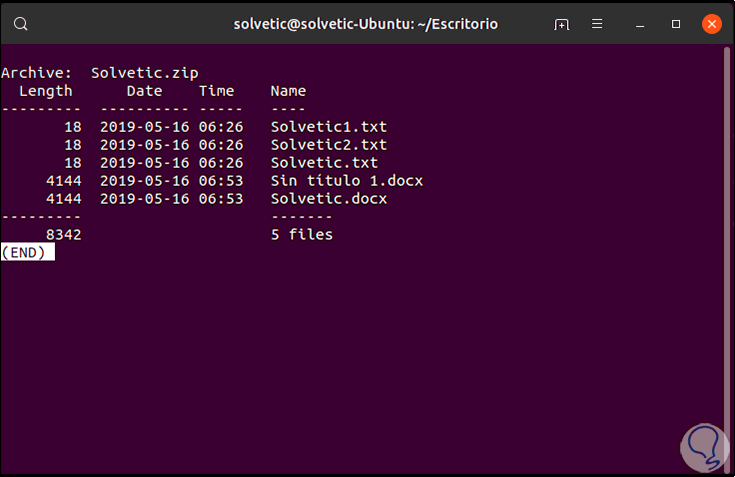Screen dimensions: 735x477
Task: Click the "5 files" summary text
Action: (x=301, y=235)
